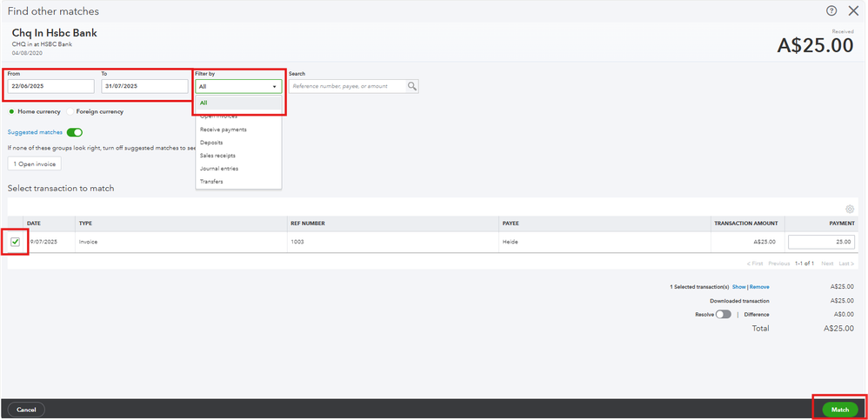Open the help question mark icon
Image resolution: width=868 pixels, height=420 pixels.
point(831,10)
